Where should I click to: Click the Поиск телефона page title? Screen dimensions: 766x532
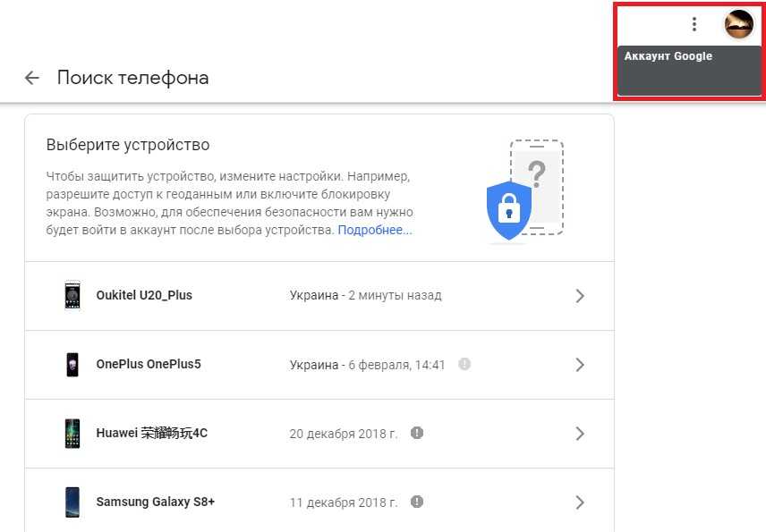coord(132,78)
